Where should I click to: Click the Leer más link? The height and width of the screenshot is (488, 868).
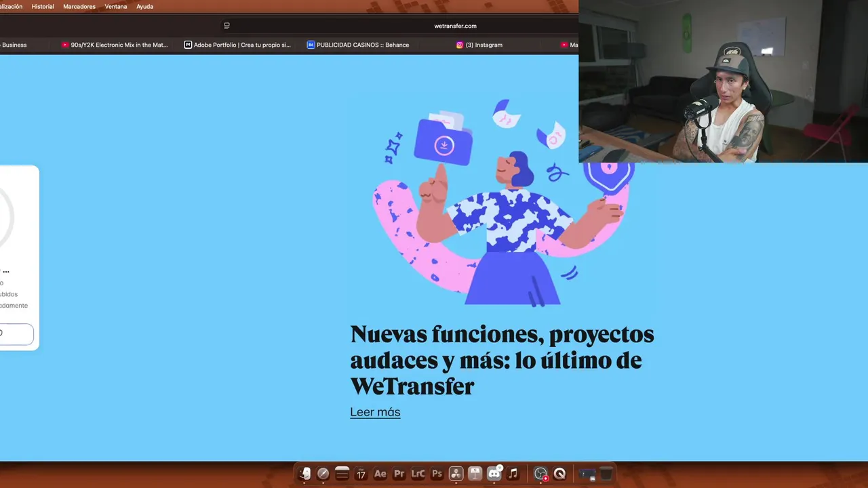375,412
